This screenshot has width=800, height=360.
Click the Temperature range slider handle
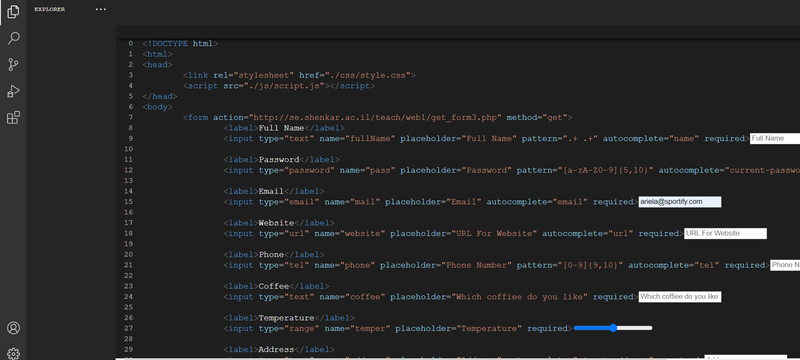(x=613, y=328)
